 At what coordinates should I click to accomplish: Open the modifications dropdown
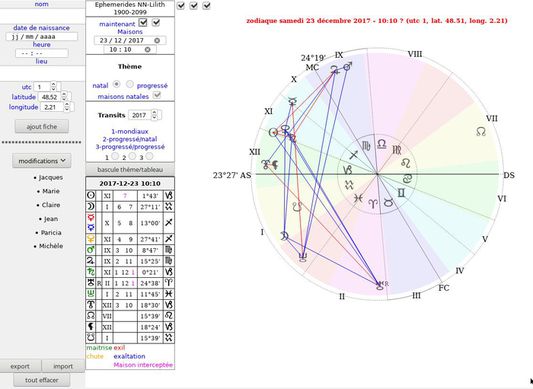point(42,161)
